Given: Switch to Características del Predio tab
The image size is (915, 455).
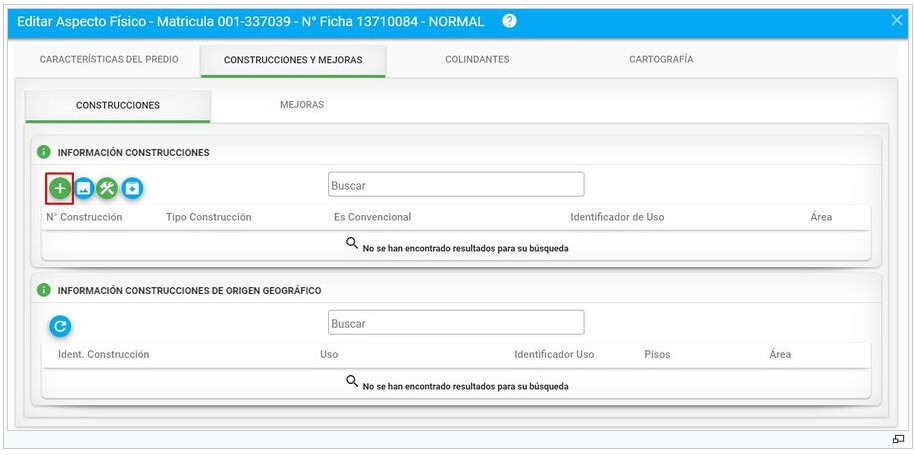Looking at the screenshot, I should point(109,60).
